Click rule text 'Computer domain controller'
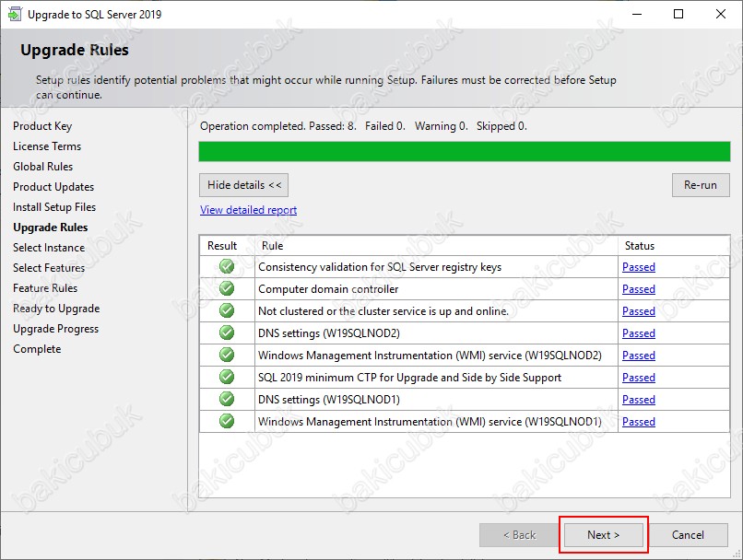743x560 pixels. point(328,289)
